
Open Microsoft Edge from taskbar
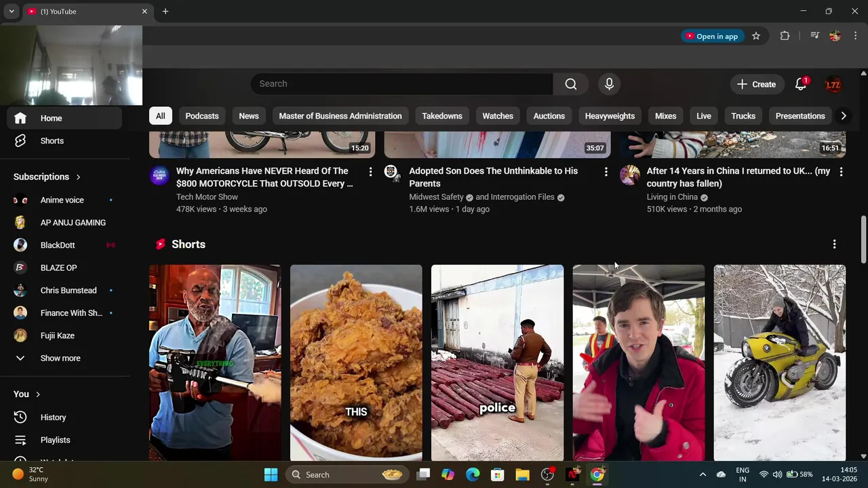point(473,474)
